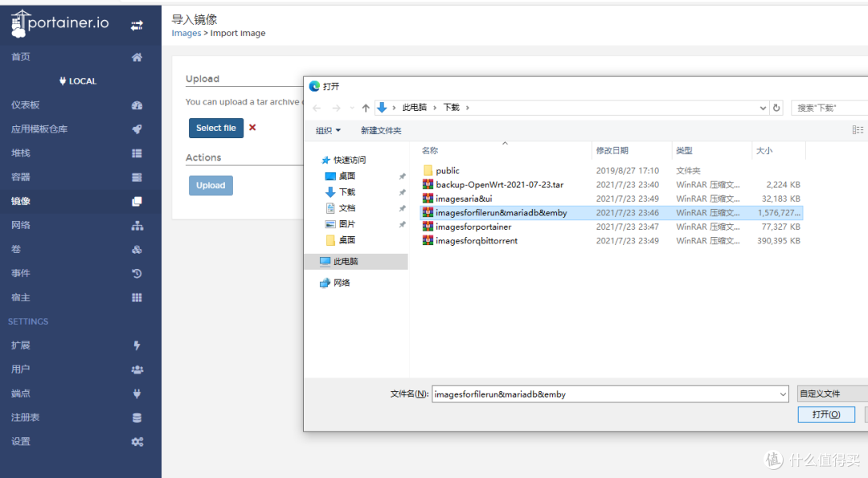Refresh the 下载 folder listing
This screenshot has height=478, width=868.
pos(776,108)
